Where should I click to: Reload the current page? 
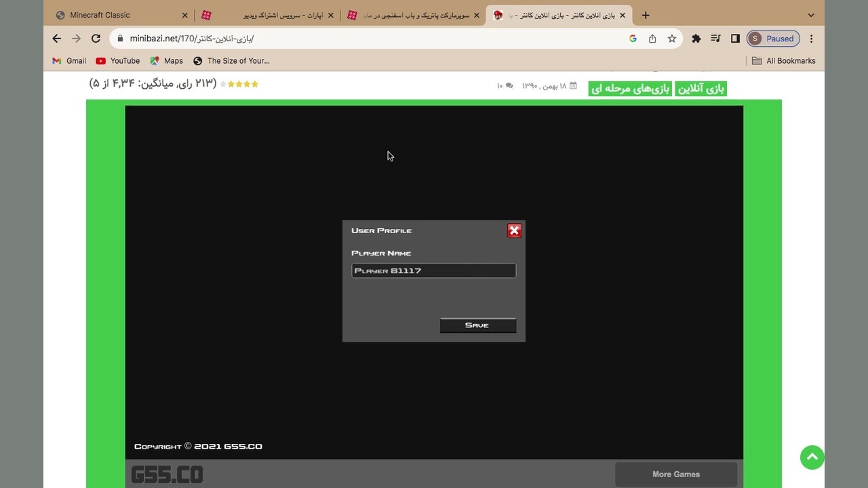coord(96,39)
